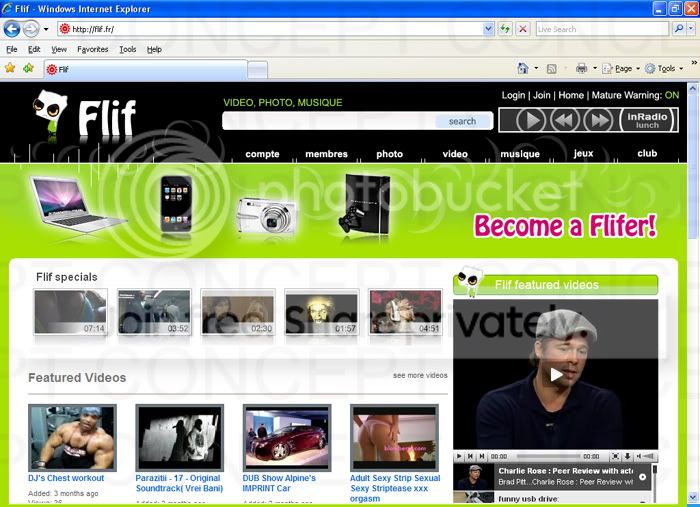Click the see more videos link
Image resolution: width=700 pixels, height=507 pixels.
point(420,375)
